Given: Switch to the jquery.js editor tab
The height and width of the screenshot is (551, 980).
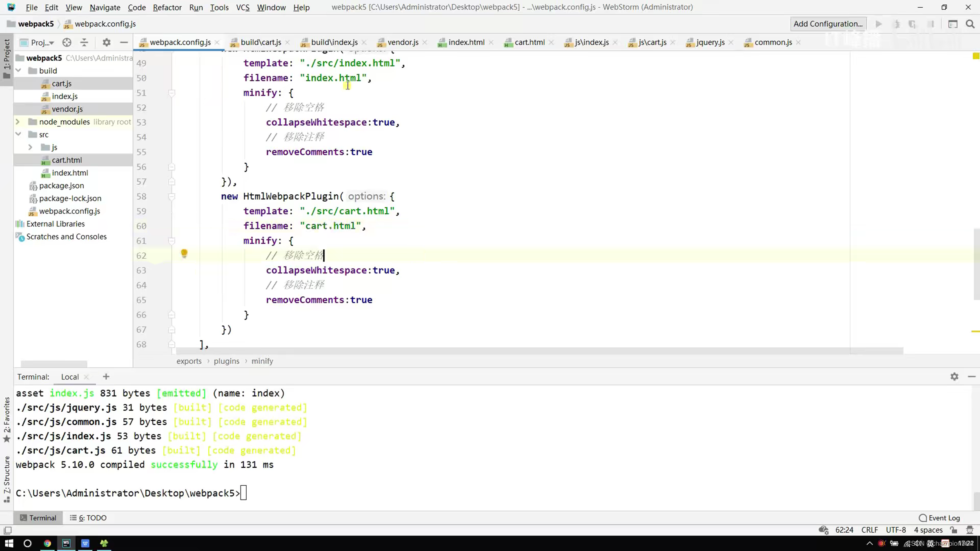Looking at the screenshot, I should (x=710, y=42).
